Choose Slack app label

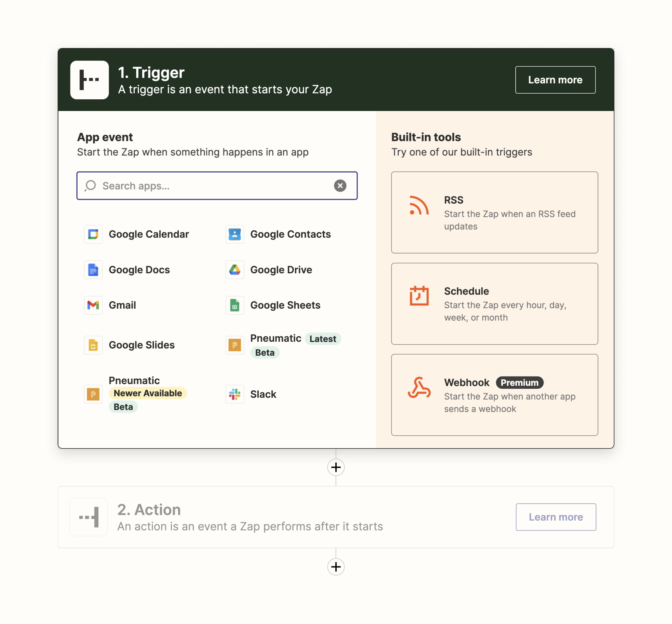[263, 394]
